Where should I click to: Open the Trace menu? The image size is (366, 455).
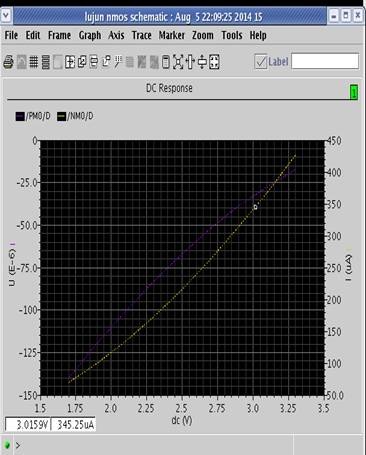142,35
